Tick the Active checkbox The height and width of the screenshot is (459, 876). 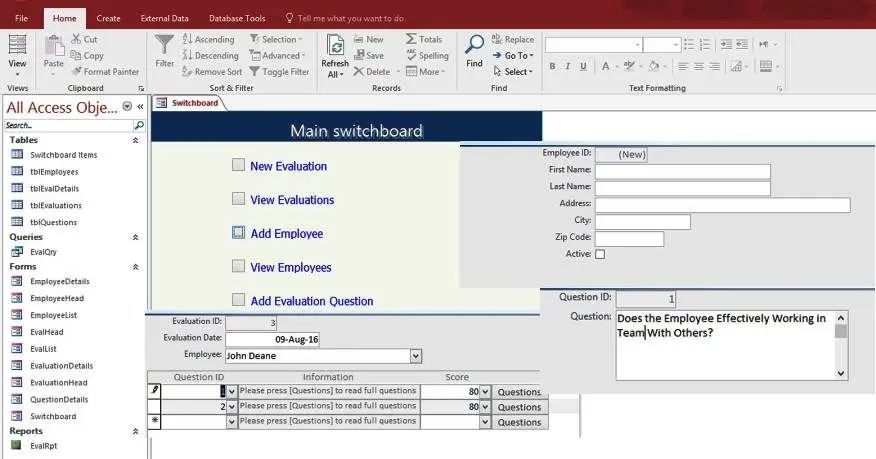600,254
